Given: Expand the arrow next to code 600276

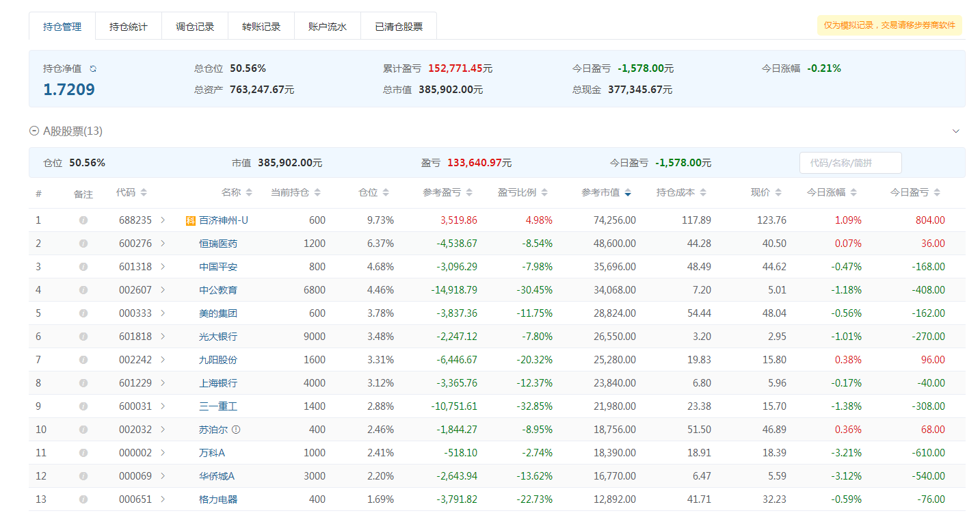Looking at the screenshot, I should pyautogui.click(x=163, y=244).
